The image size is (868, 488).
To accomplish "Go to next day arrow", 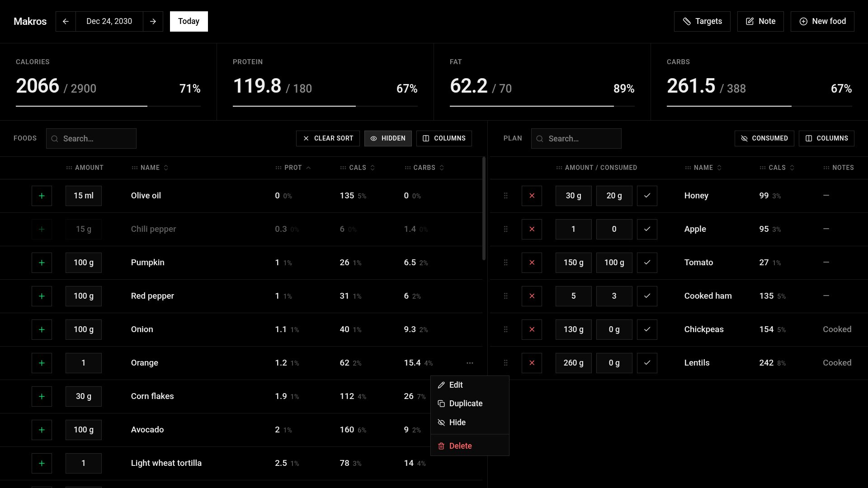I will (153, 21).
